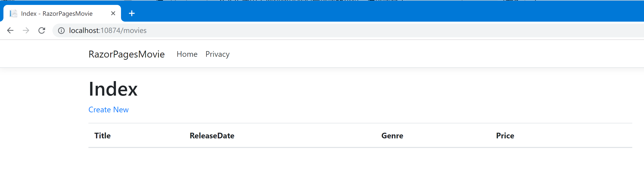This screenshot has height=174, width=644.
Task: Select the Index - RazorPagesMovie tab title
Action: tap(57, 14)
